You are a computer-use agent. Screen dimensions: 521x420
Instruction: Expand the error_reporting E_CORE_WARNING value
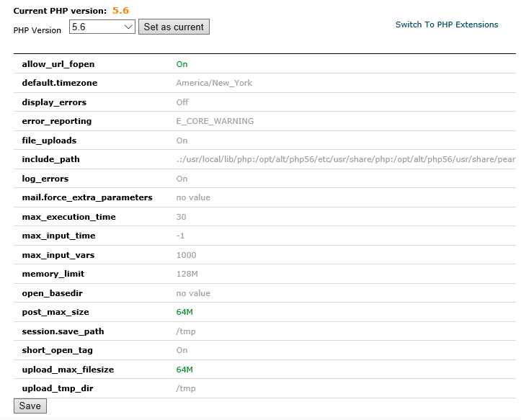(215, 121)
